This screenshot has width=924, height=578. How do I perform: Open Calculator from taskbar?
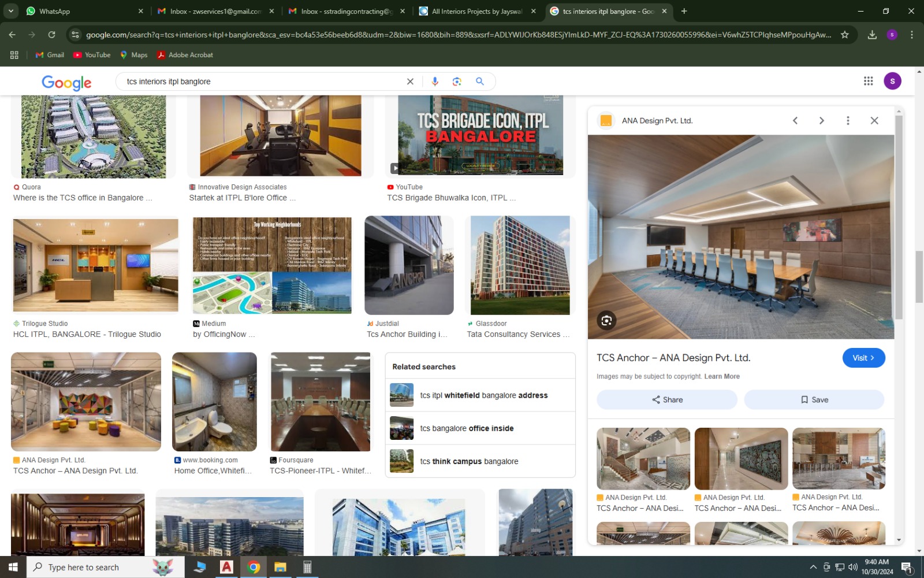pos(307,567)
